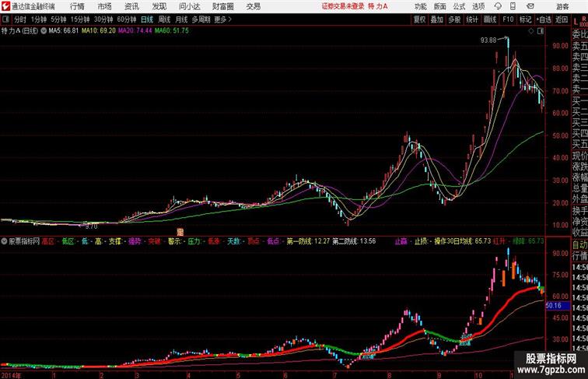Click the 9.70 low price label
The width and height of the screenshot is (588, 379).
coord(91,226)
